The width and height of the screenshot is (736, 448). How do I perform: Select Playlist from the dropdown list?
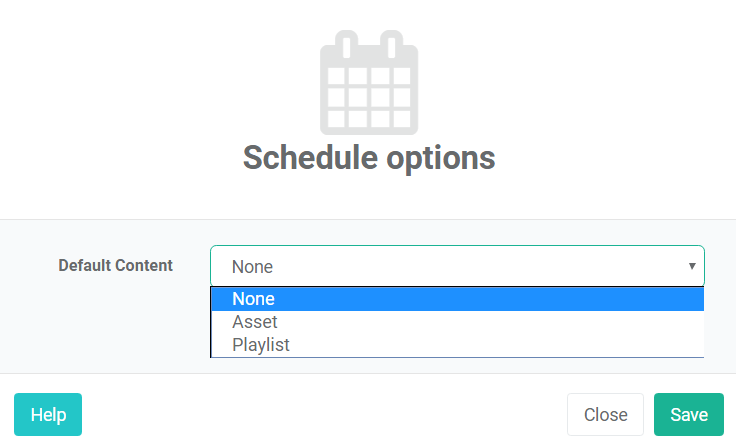[x=457, y=345]
